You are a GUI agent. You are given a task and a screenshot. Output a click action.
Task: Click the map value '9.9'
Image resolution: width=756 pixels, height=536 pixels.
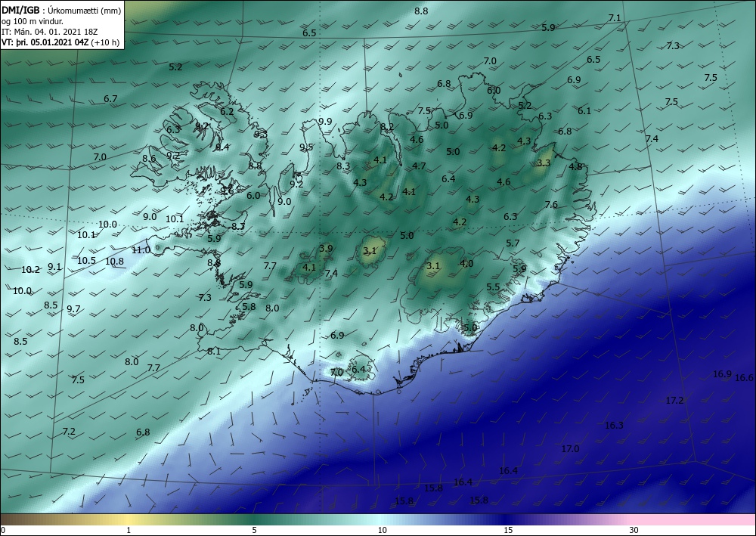[325, 122]
